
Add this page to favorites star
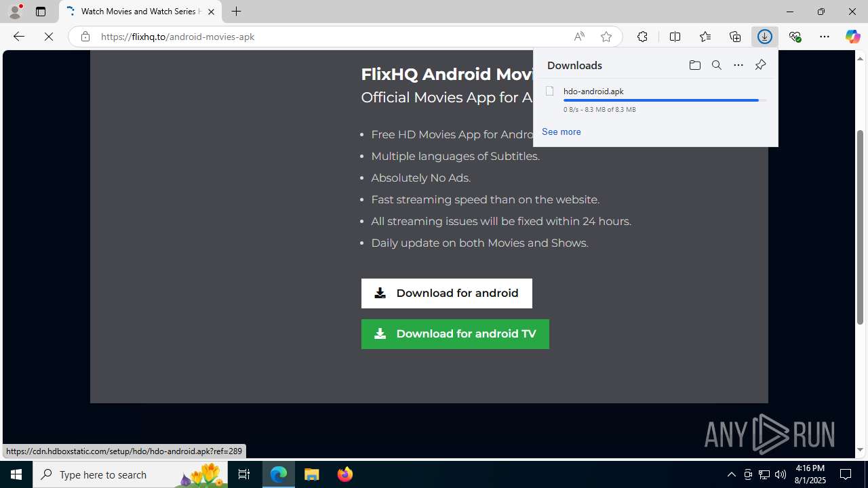[x=606, y=37]
